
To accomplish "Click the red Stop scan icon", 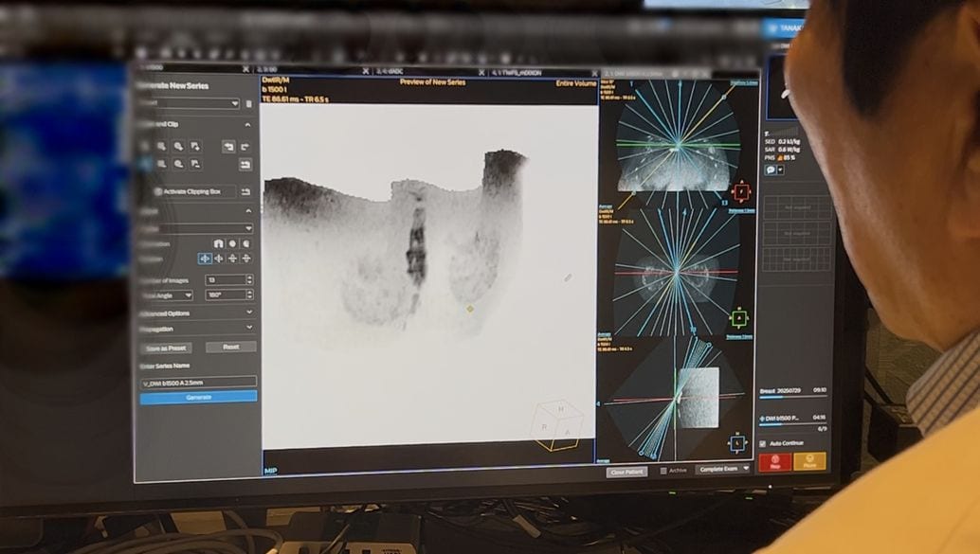I will coord(774,462).
